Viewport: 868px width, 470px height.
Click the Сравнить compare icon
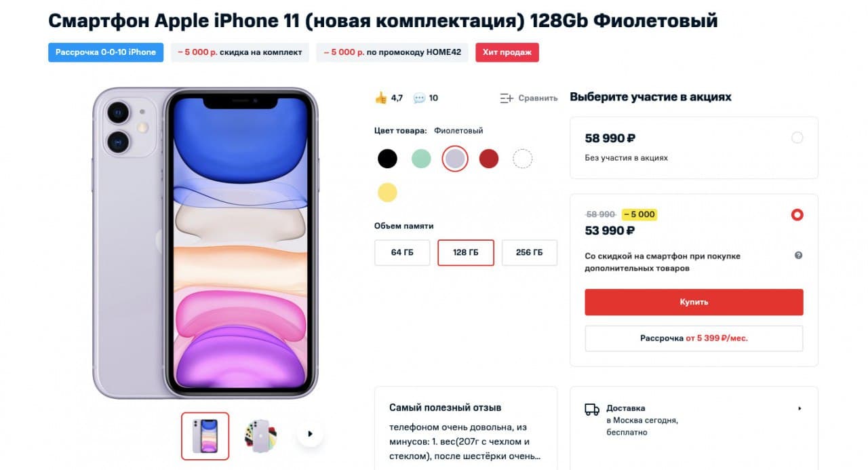coord(507,98)
